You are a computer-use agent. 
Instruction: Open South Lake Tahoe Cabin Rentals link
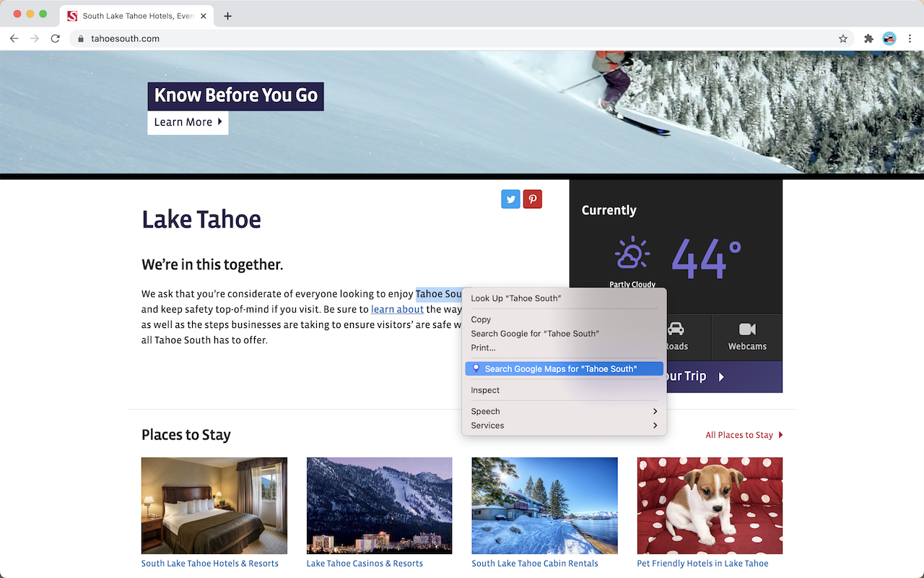[535, 564]
